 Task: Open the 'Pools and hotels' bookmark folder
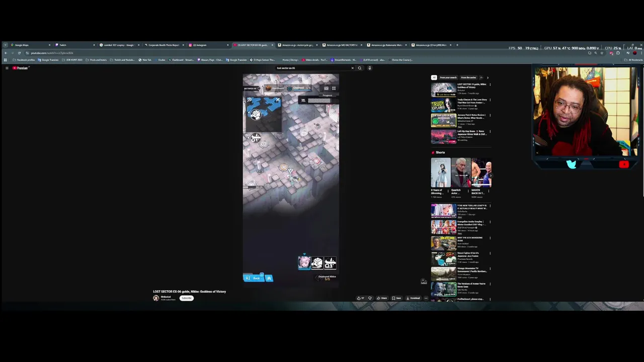point(96,60)
